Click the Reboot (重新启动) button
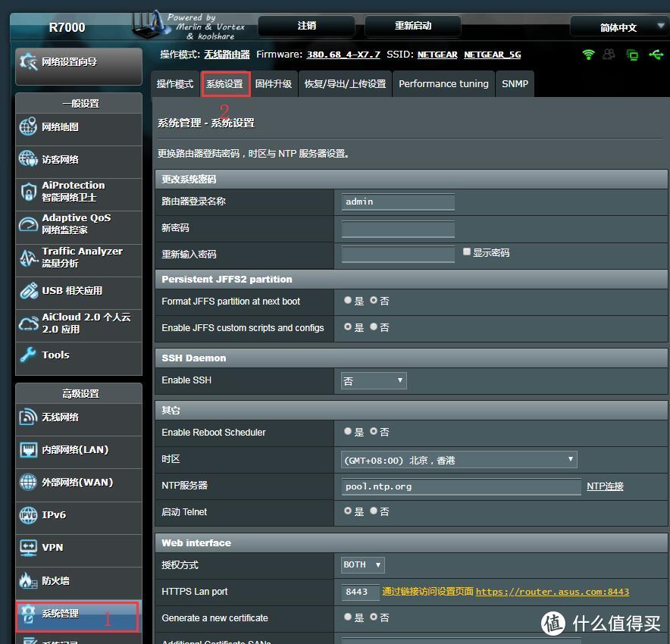 pyautogui.click(x=413, y=26)
